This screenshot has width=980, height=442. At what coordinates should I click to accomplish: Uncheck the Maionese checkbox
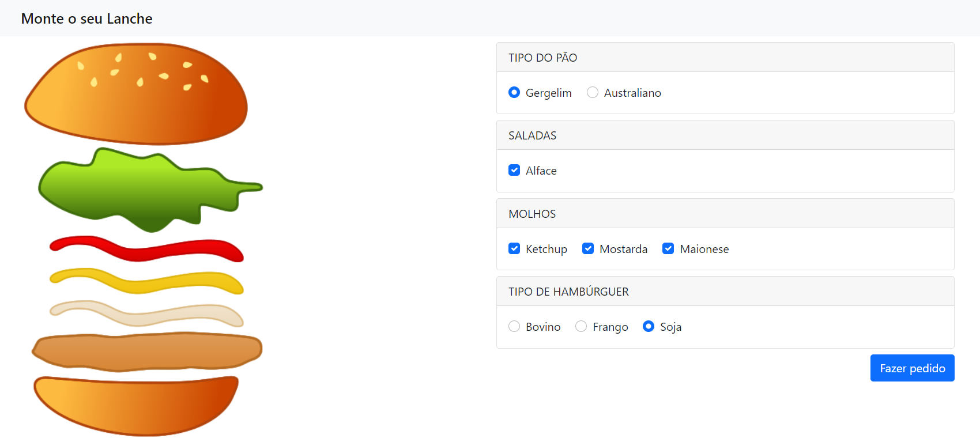[668, 249]
